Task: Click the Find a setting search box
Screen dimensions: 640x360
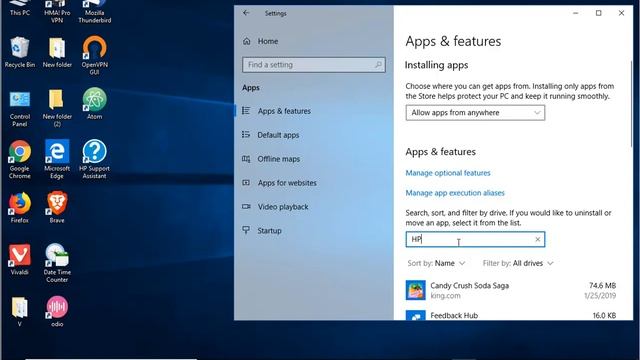Action: (313, 64)
